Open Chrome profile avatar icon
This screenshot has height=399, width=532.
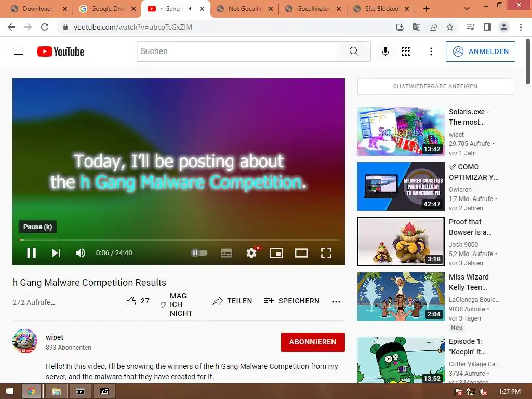click(504, 27)
